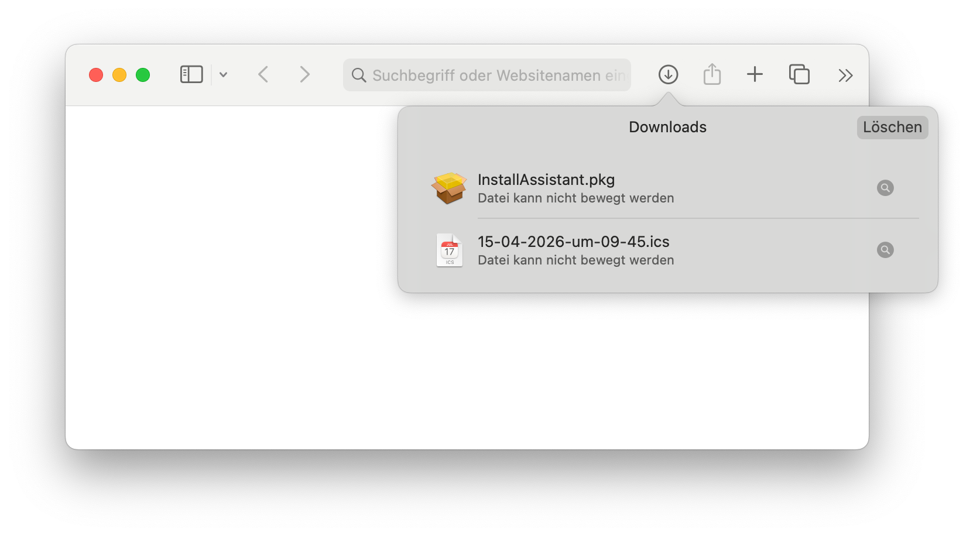Click the ICS calendar file icon
980x536 pixels.
coord(449,250)
